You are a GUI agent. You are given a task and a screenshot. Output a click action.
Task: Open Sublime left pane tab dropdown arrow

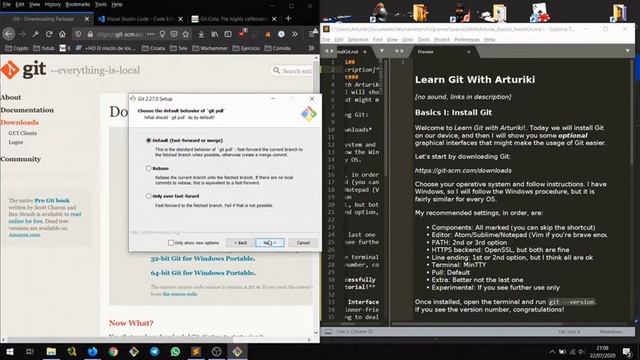pyautogui.click(x=382, y=51)
